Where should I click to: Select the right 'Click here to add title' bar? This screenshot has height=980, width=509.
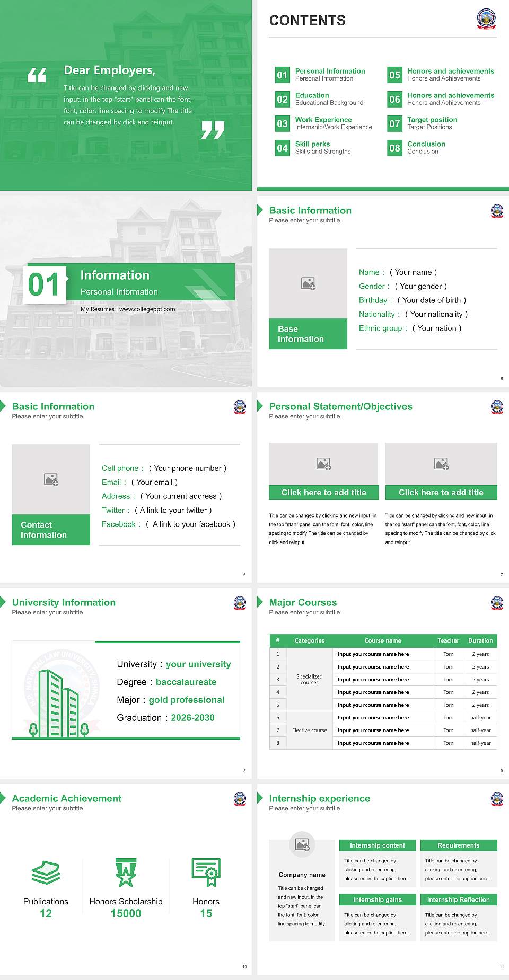click(x=441, y=493)
